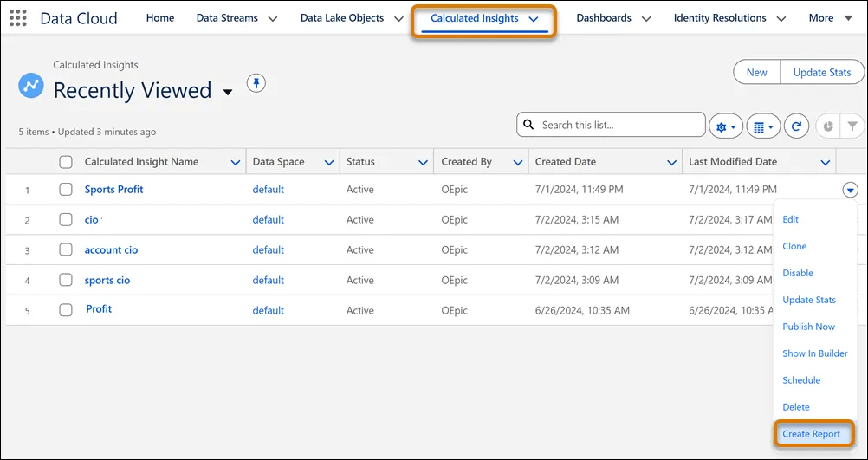Tick the account cio row
Screen dimensions: 868x460
click(x=66, y=249)
